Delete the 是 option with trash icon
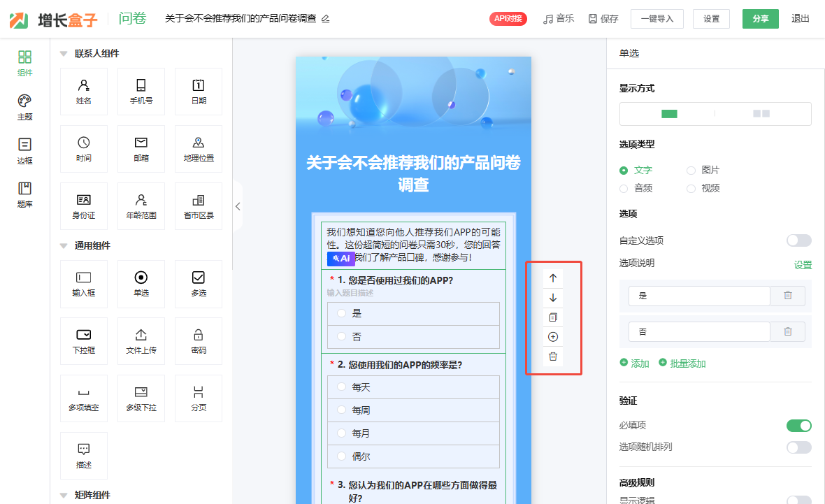 pos(787,296)
